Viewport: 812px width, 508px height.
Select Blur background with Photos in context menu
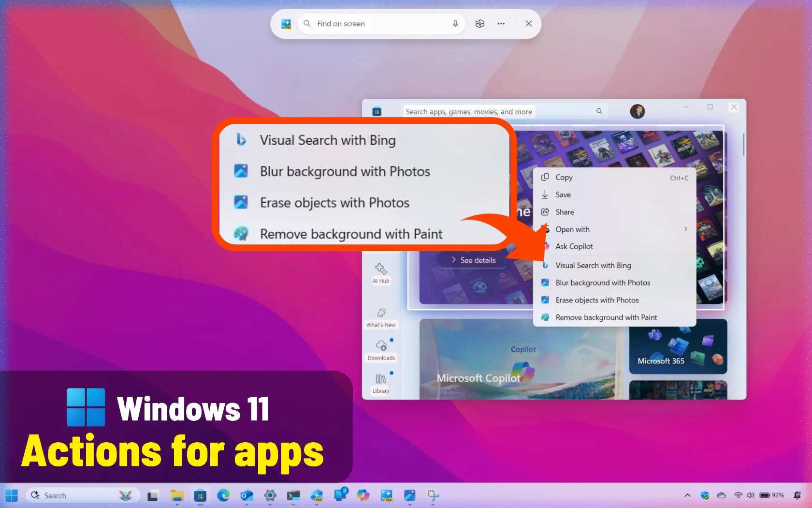[x=615, y=283]
